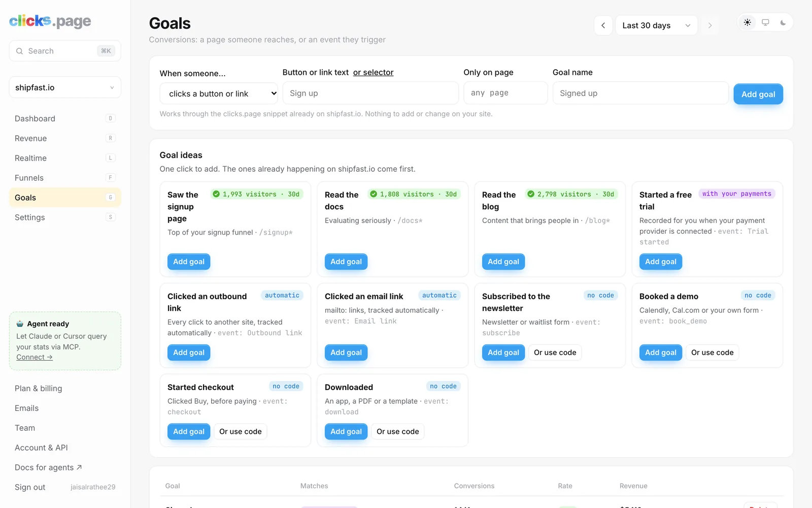Open Settings in the sidebar
Image resolution: width=812 pixels, height=508 pixels.
[65, 217]
